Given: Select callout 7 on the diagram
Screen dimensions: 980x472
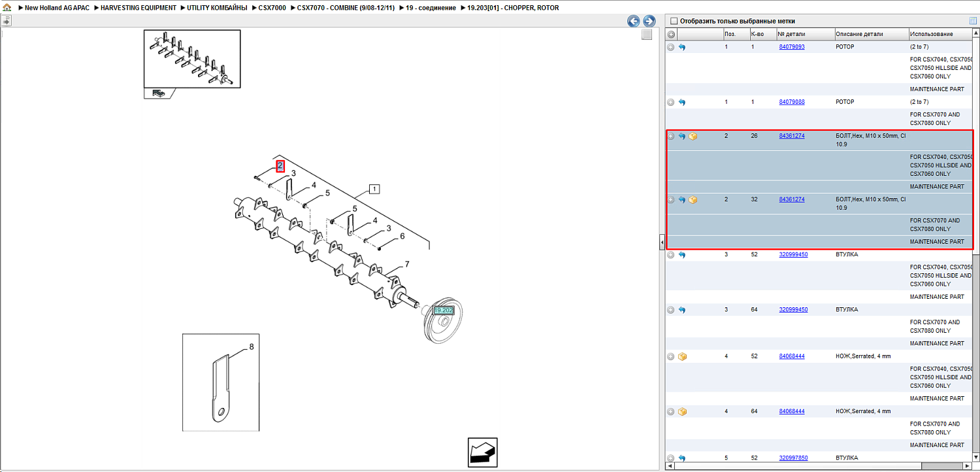Looking at the screenshot, I should pos(407,265).
